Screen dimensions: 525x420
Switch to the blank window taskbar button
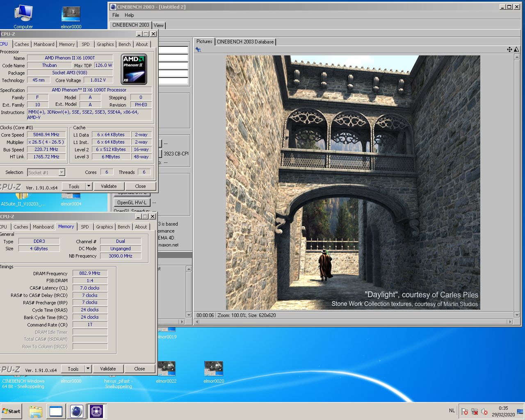[x=56, y=411]
